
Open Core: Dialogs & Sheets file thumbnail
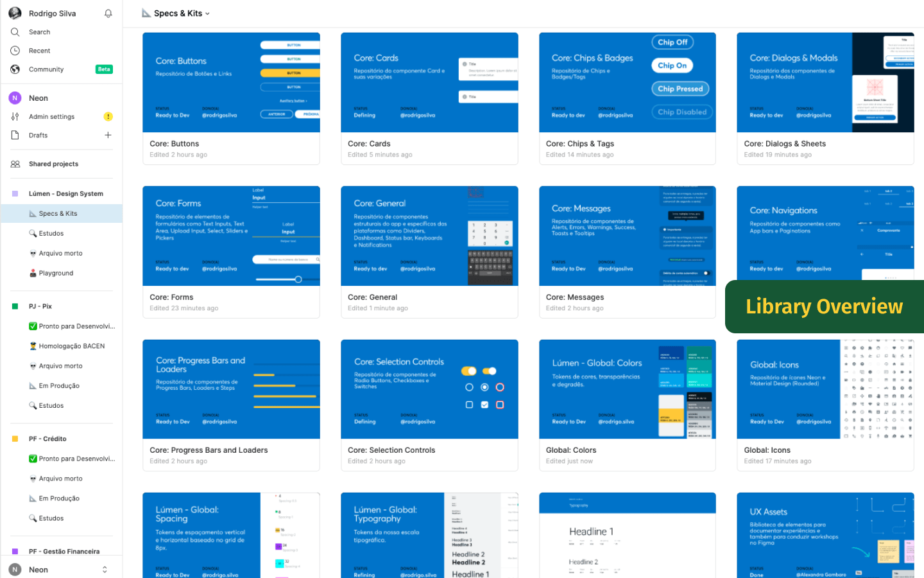(x=825, y=83)
